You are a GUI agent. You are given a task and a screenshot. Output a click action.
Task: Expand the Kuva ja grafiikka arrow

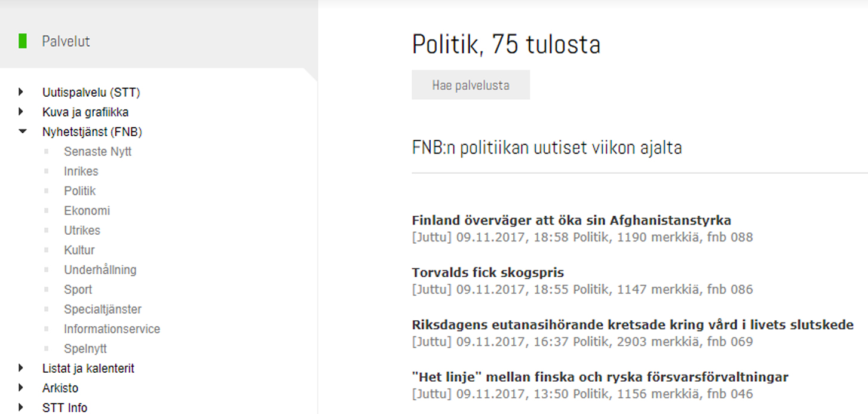[x=22, y=112]
